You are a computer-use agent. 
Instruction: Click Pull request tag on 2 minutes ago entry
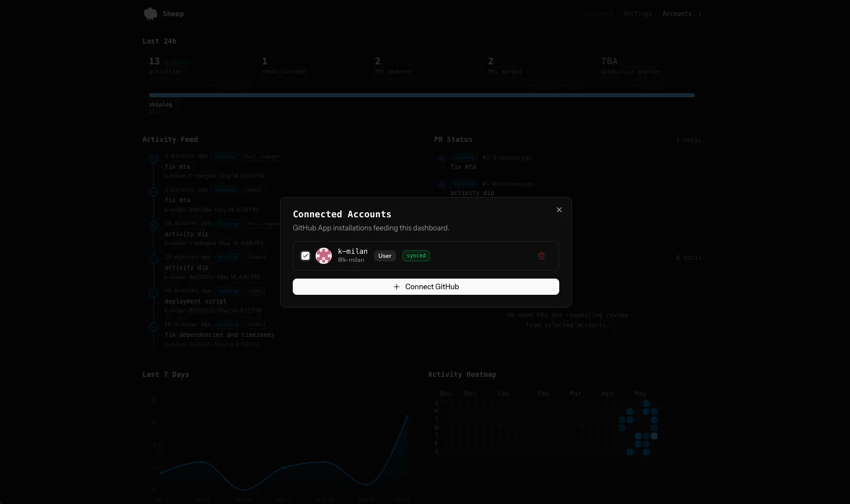[262, 157]
